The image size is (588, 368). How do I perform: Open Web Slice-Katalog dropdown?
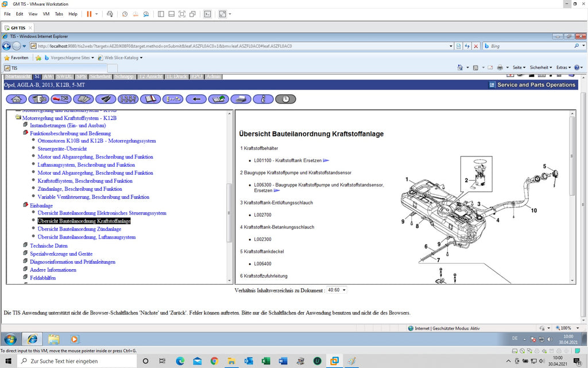121,58
